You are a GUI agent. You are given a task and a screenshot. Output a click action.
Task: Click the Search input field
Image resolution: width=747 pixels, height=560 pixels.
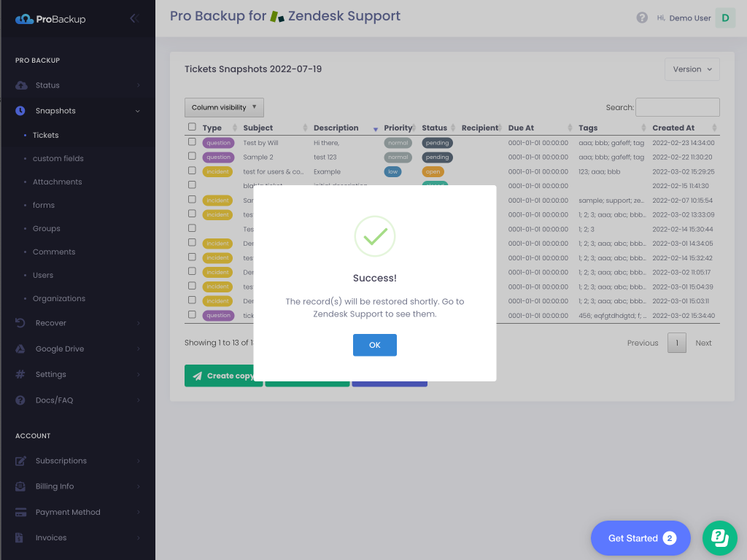(x=677, y=107)
